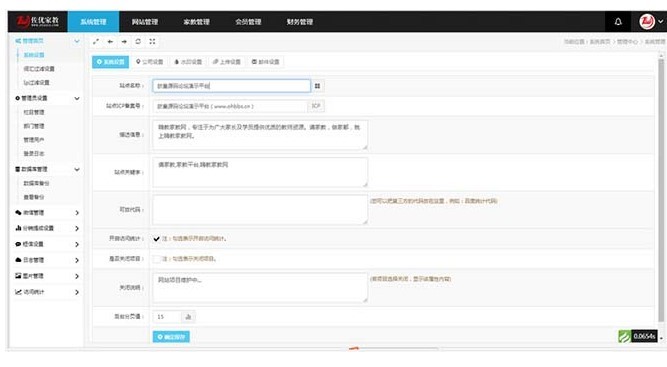
Task: Open the 部门管理 sidebar link
Action: 34,126
